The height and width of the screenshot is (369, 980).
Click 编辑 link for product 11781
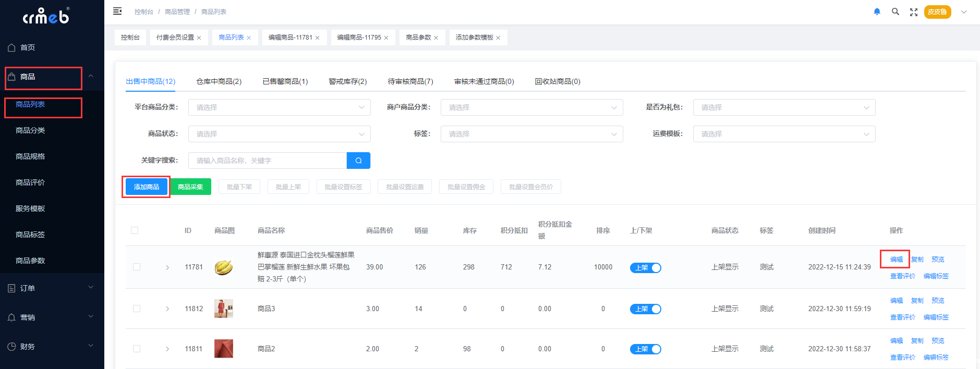tap(896, 259)
